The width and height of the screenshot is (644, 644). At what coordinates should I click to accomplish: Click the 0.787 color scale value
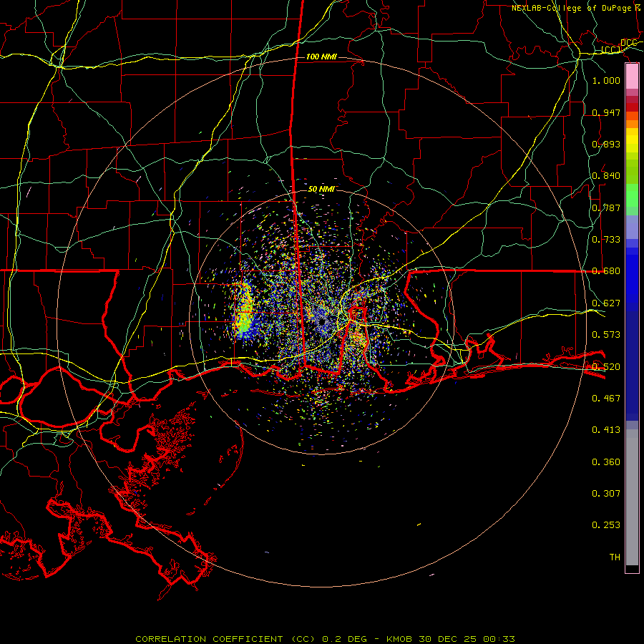[x=606, y=208]
